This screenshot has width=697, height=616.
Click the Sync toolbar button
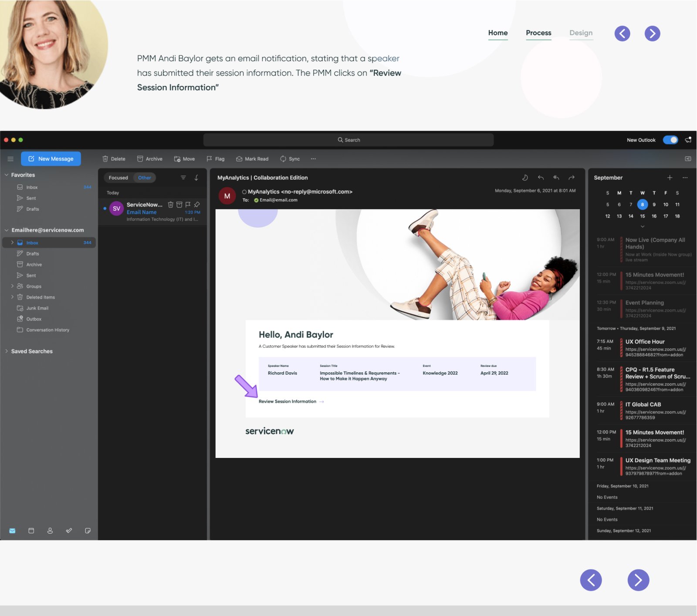coord(290,159)
